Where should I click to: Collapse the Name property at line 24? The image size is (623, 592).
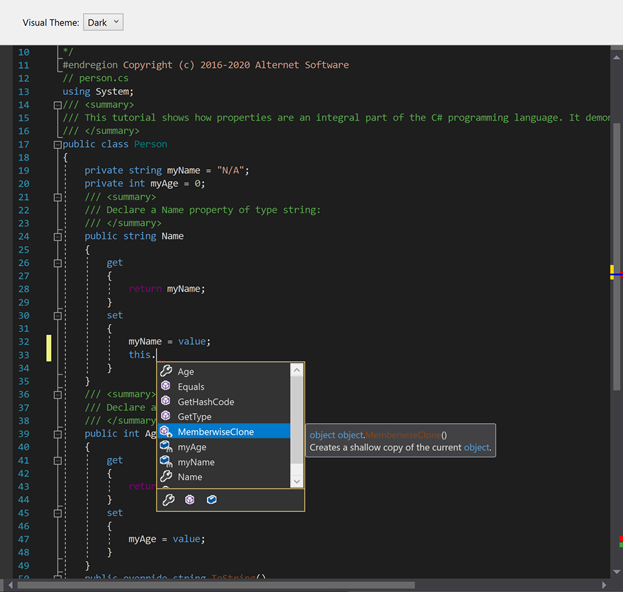tap(58, 237)
